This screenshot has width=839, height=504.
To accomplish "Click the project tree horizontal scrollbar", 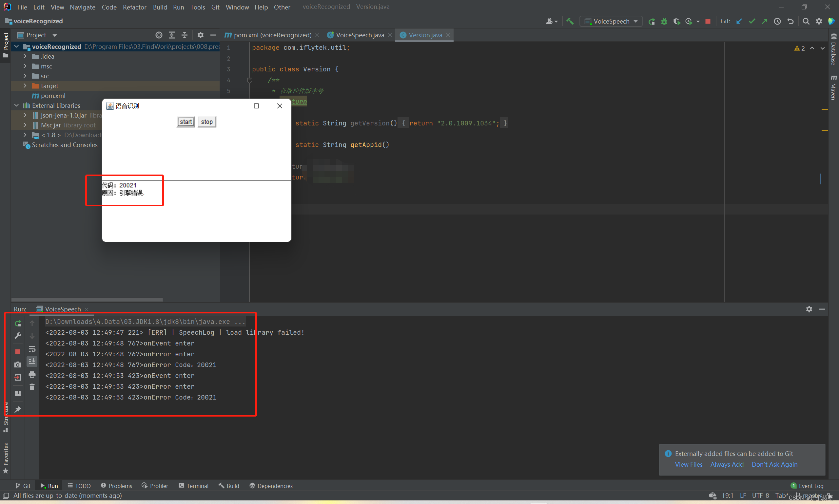I will click(87, 300).
